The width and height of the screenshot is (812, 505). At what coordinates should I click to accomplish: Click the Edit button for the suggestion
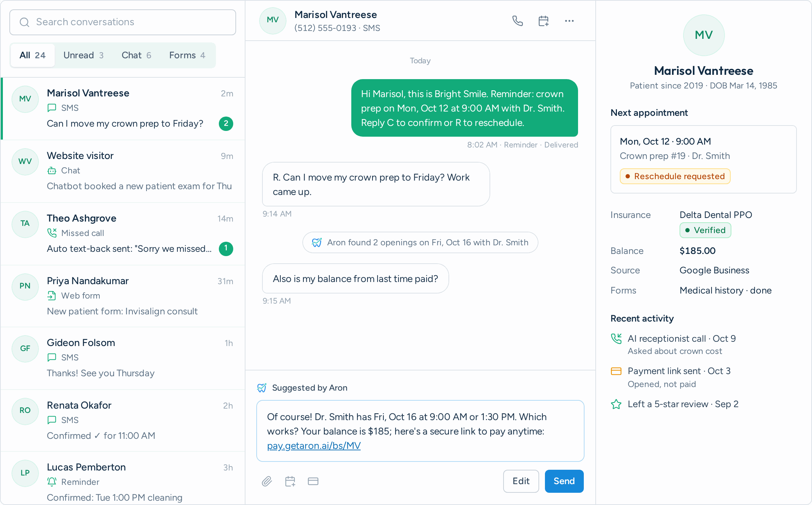[x=521, y=481]
